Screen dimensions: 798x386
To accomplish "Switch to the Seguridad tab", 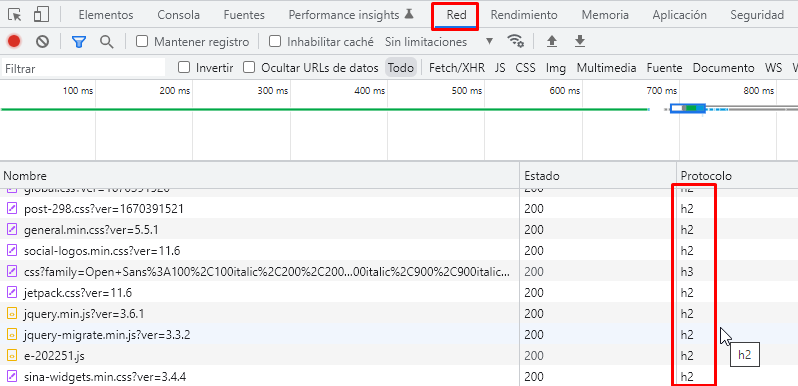I will 757,15.
